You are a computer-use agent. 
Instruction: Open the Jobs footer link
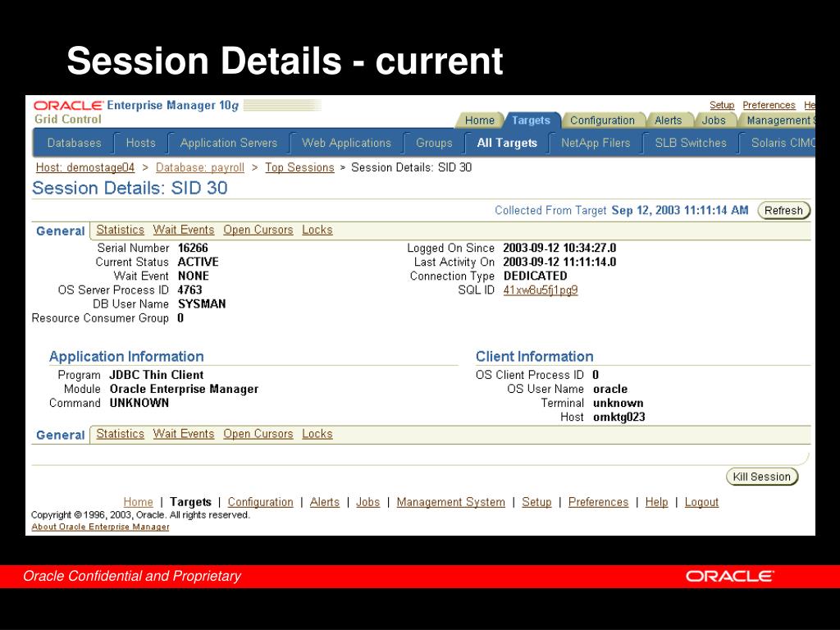tap(368, 502)
